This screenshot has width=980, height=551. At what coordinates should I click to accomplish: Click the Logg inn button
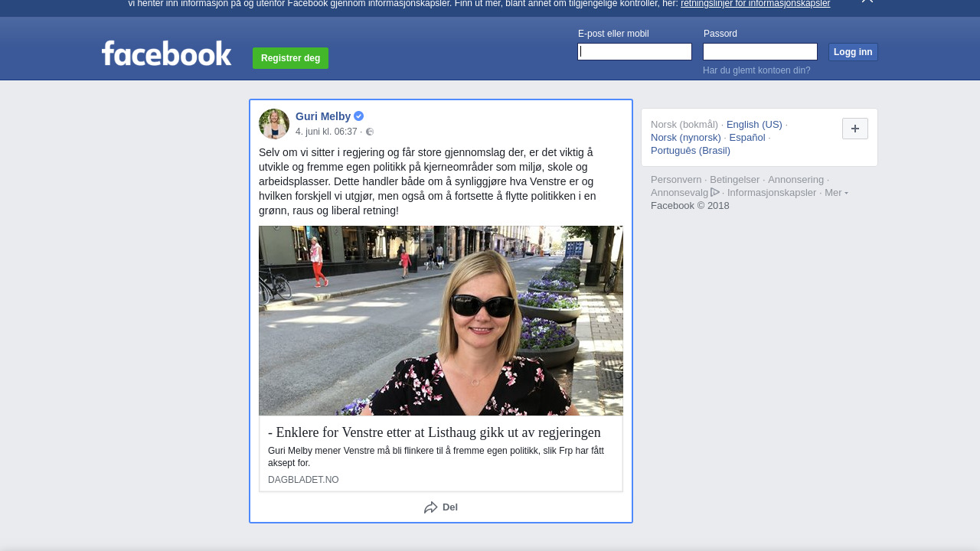coord(853,52)
